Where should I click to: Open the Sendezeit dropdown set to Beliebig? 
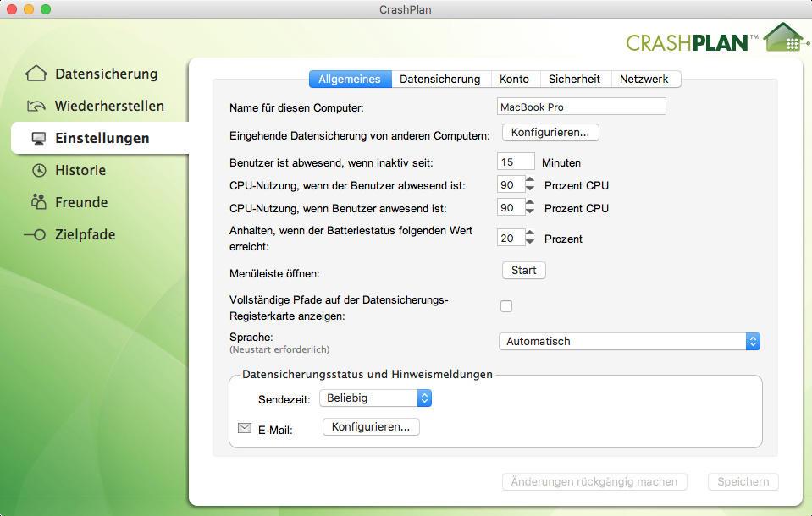click(x=375, y=398)
